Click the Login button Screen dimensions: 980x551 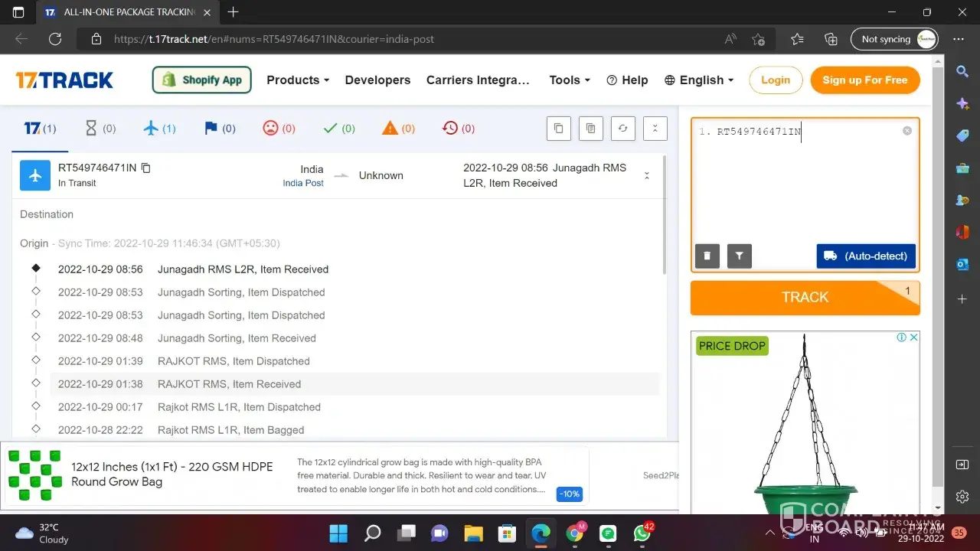point(775,80)
